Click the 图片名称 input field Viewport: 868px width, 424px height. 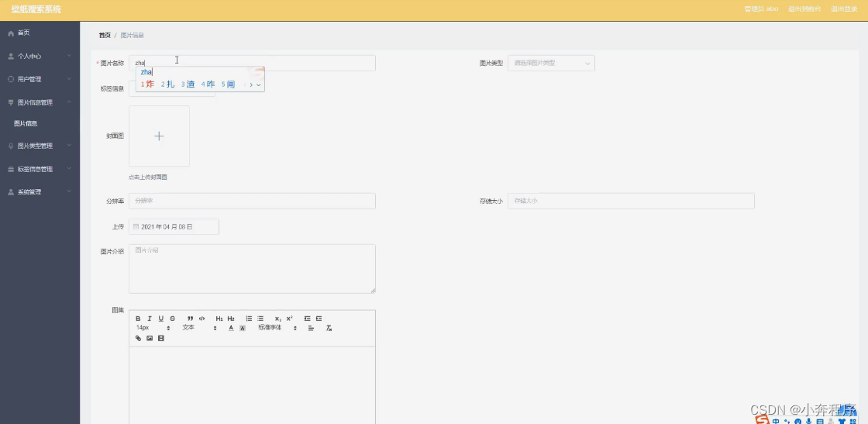(252, 63)
